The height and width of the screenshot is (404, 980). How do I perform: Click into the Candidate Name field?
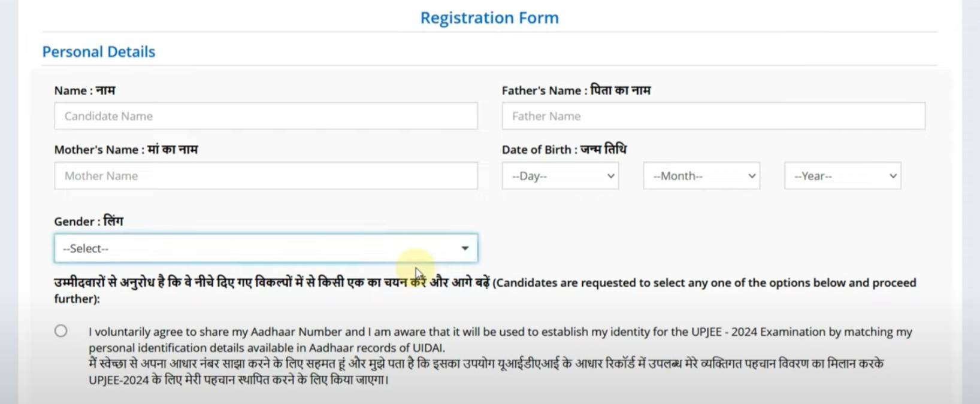[265, 116]
